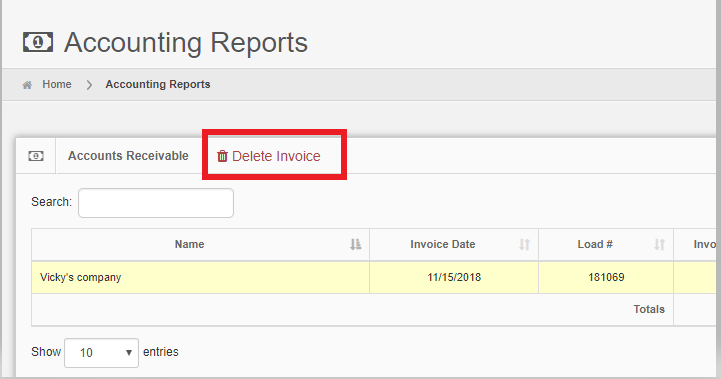Click the home icon in breadcrumb
721x379 pixels.
(28, 85)
